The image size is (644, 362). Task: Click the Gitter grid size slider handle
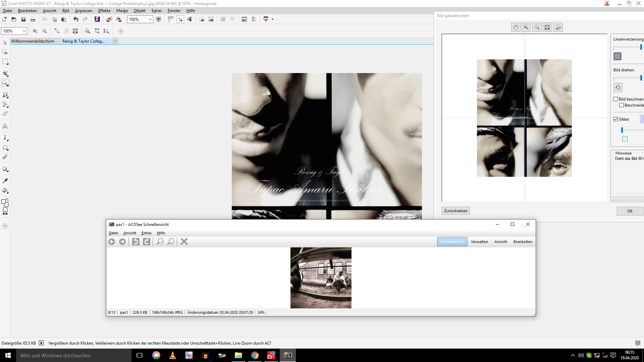point(622,130)
